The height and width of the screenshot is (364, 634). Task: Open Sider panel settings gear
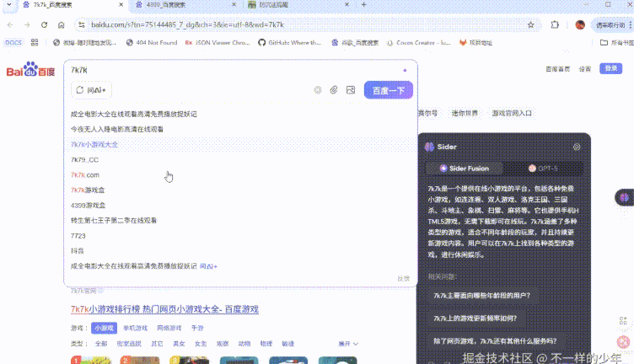577,147
